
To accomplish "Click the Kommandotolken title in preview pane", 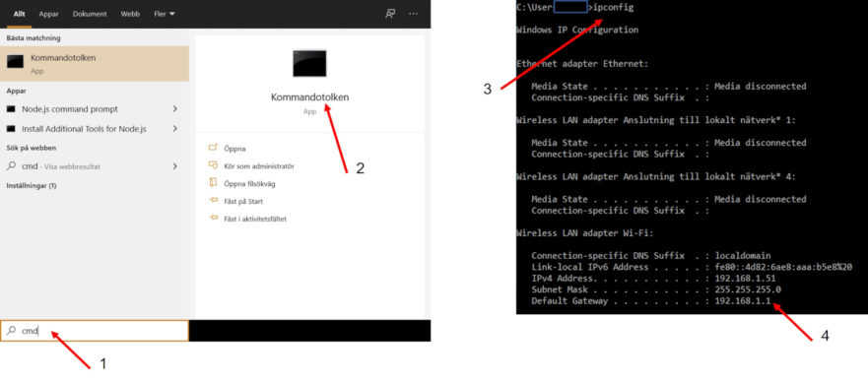I will click(310, 97).
